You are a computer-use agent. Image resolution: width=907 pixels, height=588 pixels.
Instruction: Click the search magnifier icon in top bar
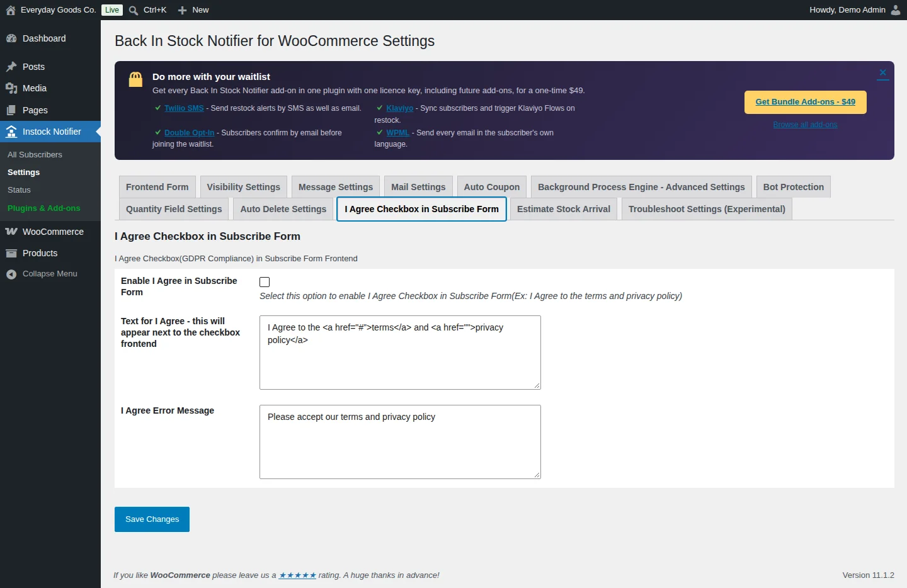point(134,10)
